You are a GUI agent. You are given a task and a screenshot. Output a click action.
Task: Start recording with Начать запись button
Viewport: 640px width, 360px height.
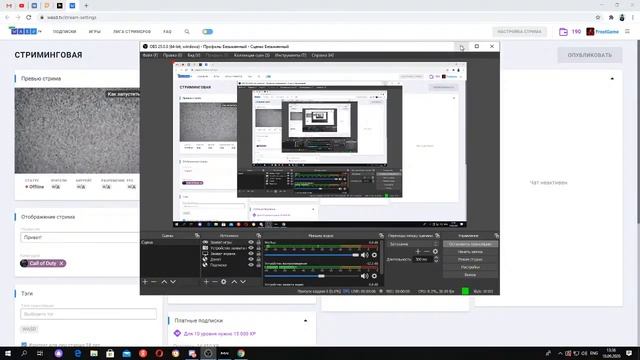point(470,252)
